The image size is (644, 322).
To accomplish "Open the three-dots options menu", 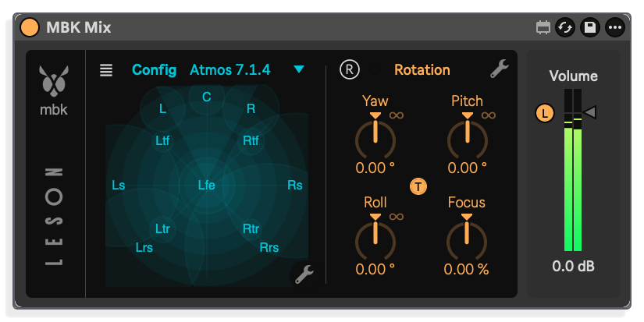I will click(615, 27).
